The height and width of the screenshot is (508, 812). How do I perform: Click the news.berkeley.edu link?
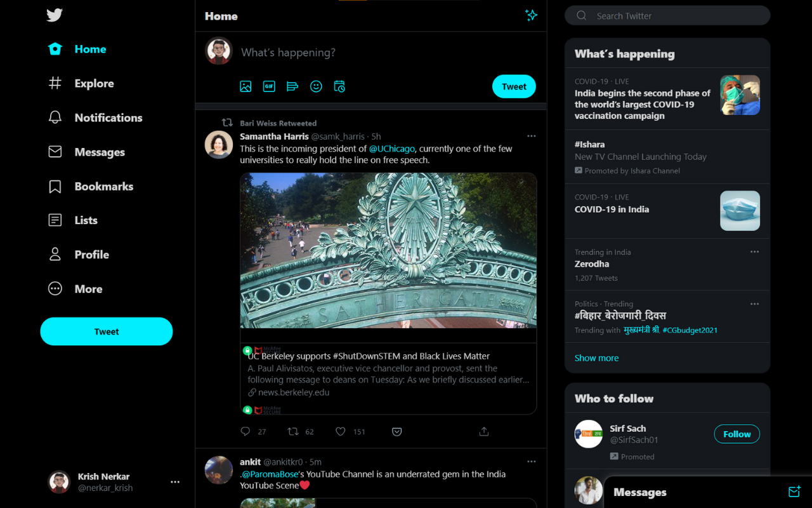pos(294,392)
